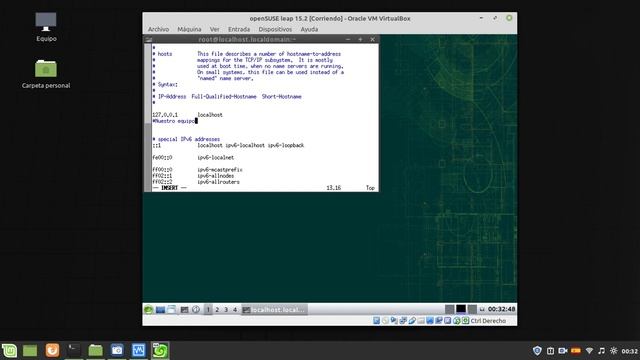The width and height of the screenshot is (640, 360).
Task: Open the Equipo desktop icon
Action: click(x=46, y=27)
